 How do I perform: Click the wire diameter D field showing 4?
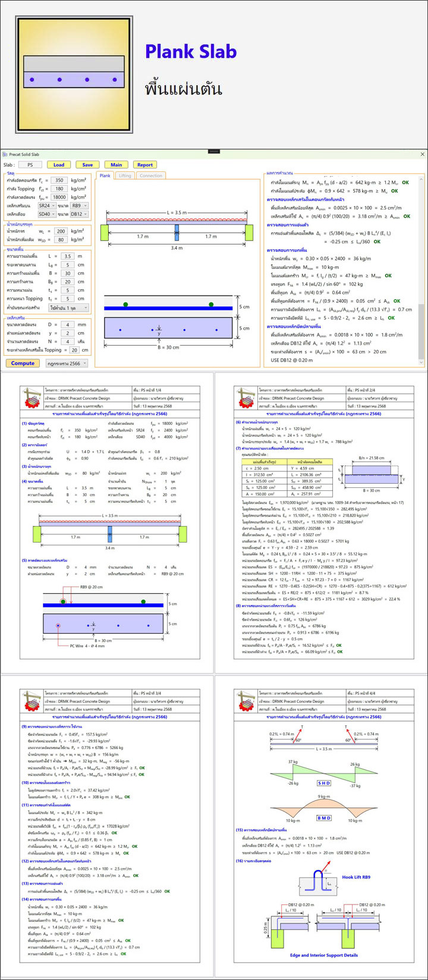(69, 324)
